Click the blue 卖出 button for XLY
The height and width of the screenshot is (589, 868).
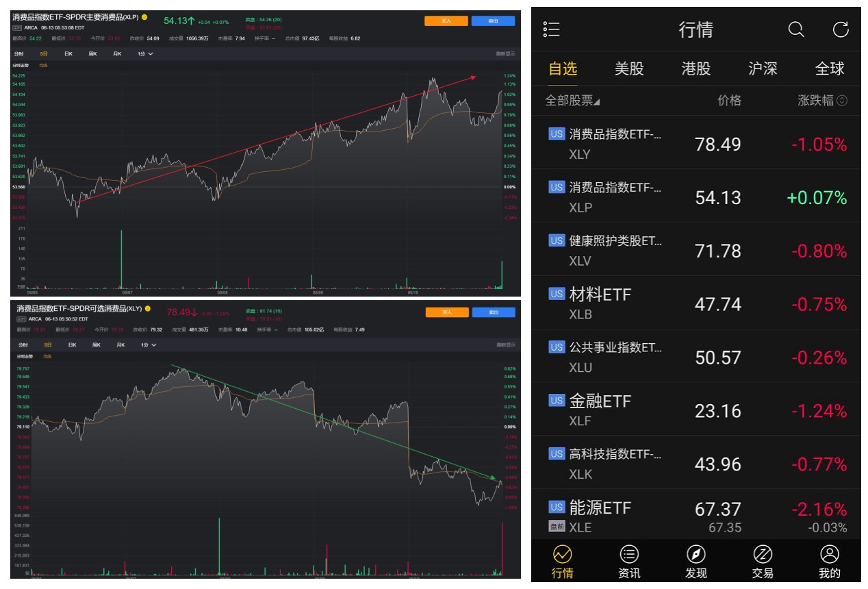pos(493,312)
